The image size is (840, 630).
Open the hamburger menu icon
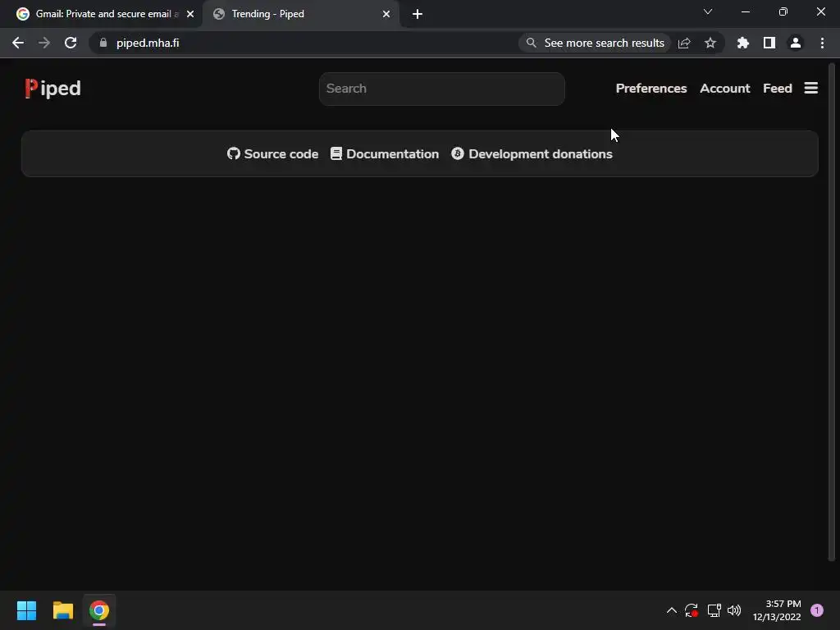tap(811, 88)
